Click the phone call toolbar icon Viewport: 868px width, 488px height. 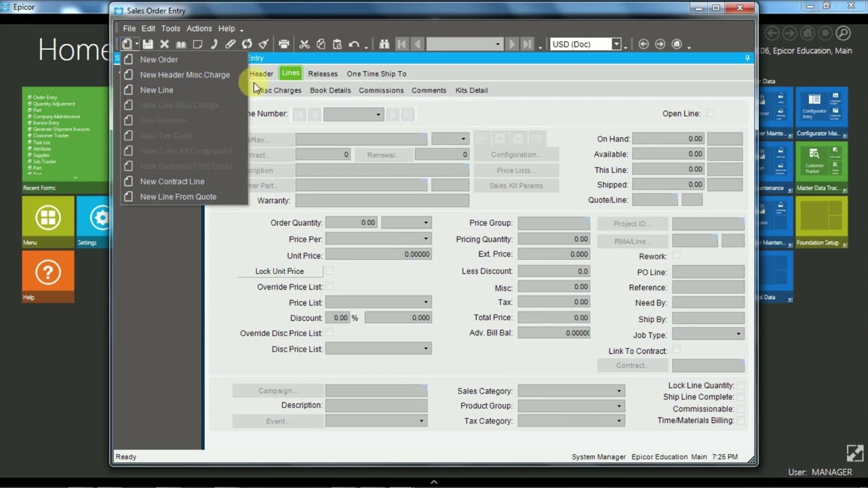coord(214,44)
